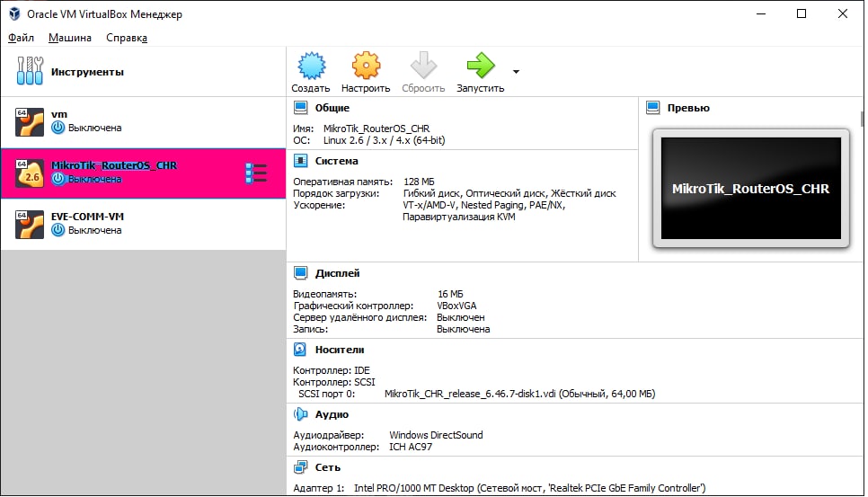Select the vm machine name
The image size is (868, 497).
point(59,114)
